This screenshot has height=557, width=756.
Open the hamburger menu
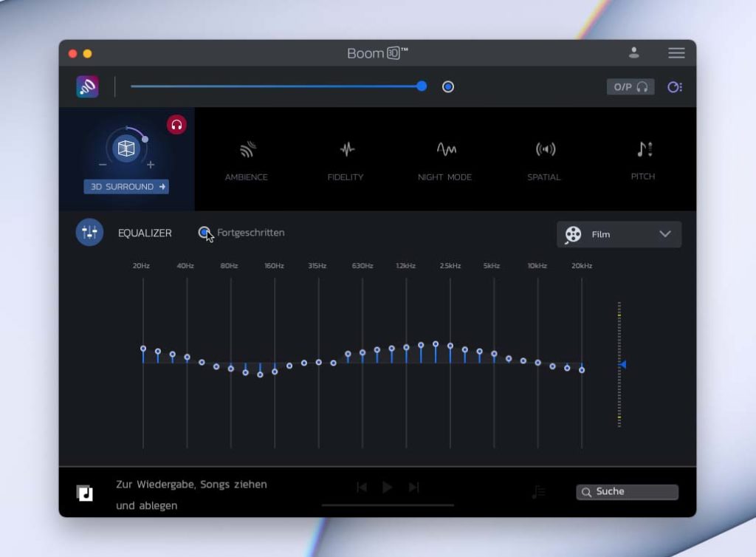pyautogui.click(x=676, y=53)
